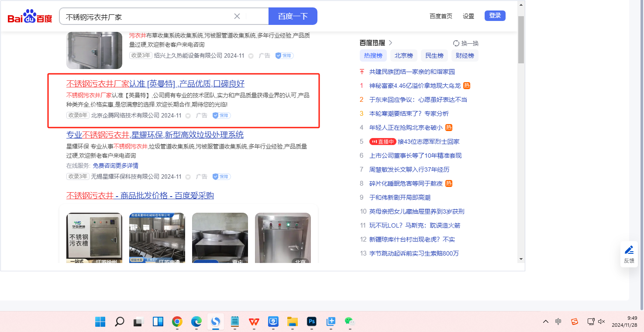Click the 换一换 refresh icon
Screen dimensions: 644x332
pyautogui.click(x=456, y=43)
